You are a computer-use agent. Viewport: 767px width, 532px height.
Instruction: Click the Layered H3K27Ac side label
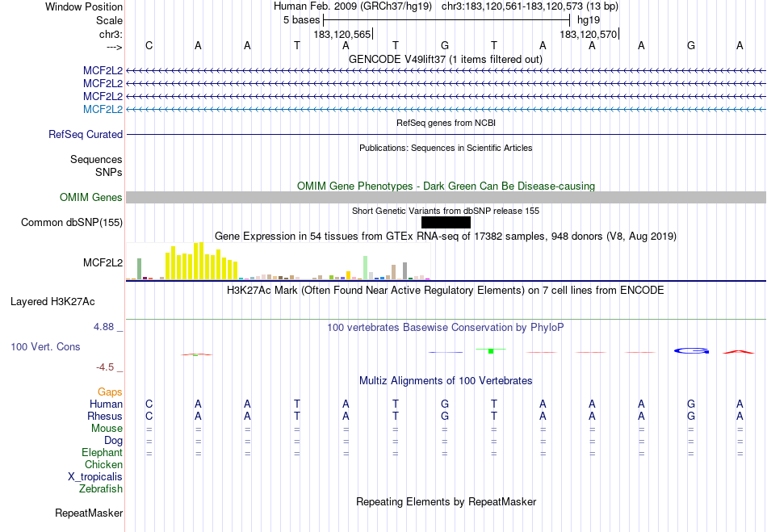52,302
